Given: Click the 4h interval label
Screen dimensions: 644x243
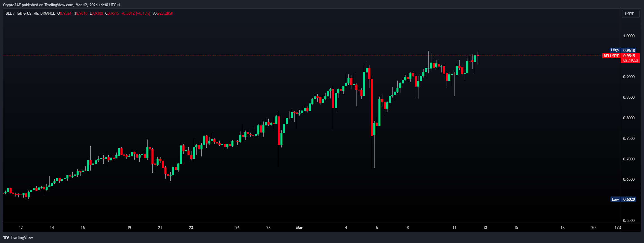Looking at the screenshot, I should [x=36, y=13].
